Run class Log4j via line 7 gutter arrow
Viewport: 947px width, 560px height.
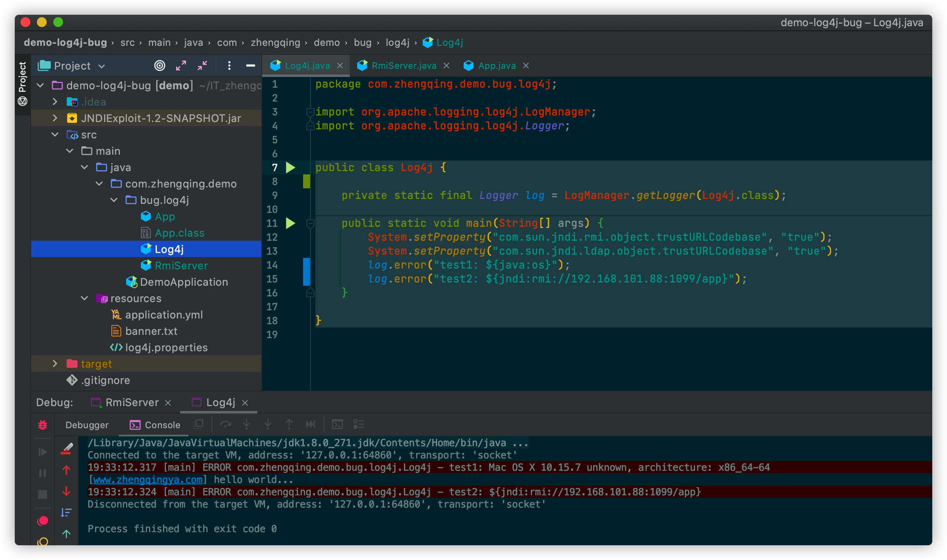point(290,167)
